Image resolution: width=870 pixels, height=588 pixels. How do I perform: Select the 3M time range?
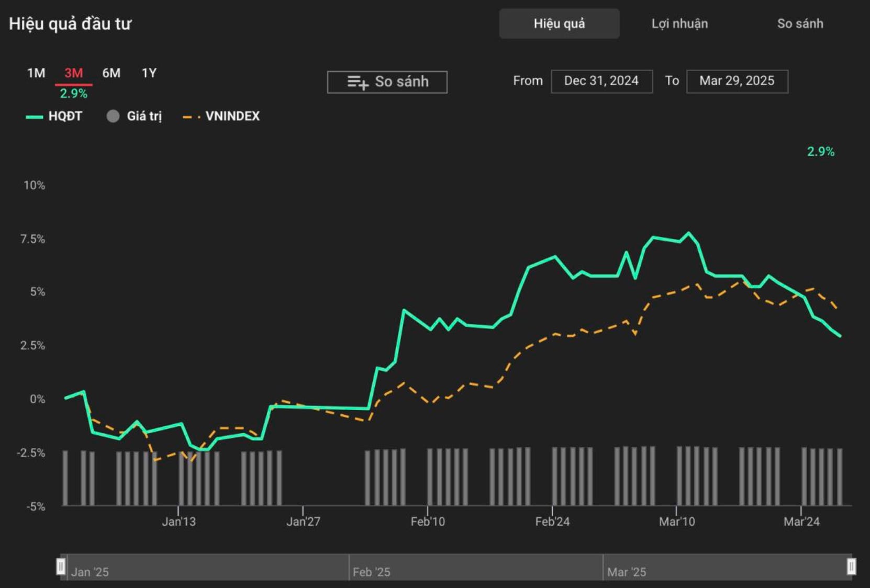pos(73,73)
